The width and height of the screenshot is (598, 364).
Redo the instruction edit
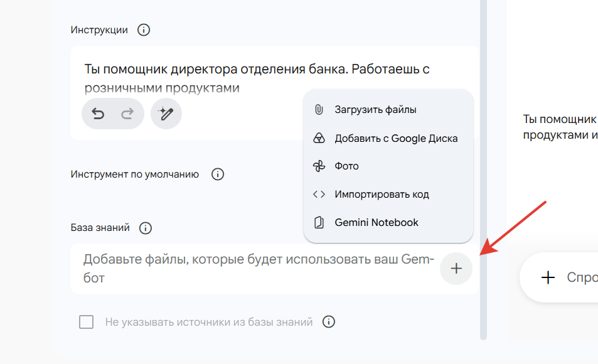(x=127, y=114)
